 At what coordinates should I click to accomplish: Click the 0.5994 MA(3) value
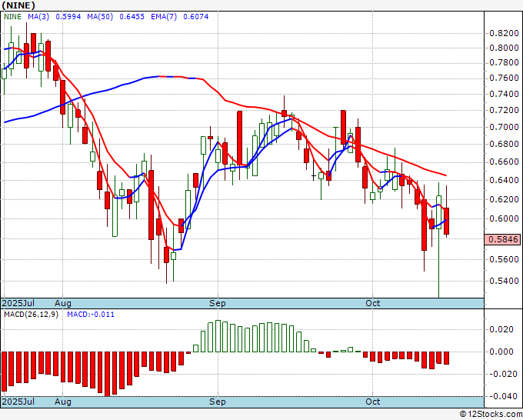[68, 17]
